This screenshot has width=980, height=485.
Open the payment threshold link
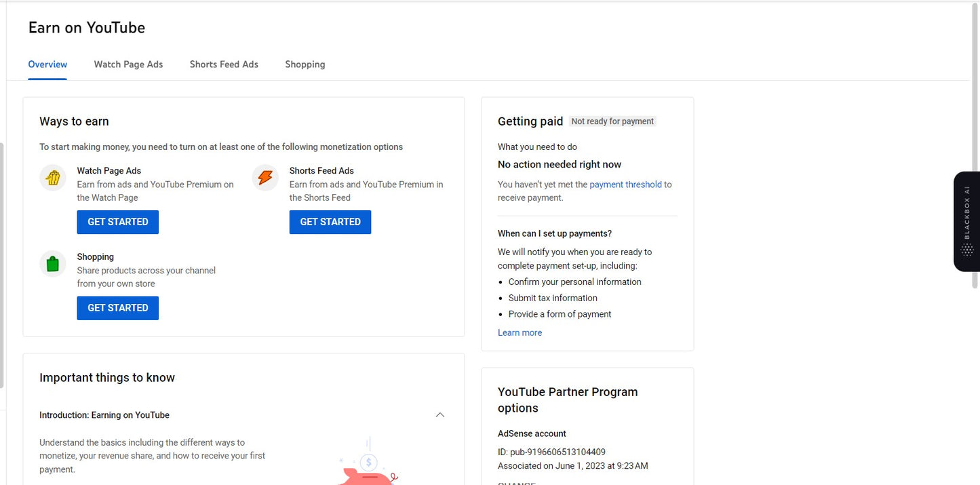[x=625, y=185]
